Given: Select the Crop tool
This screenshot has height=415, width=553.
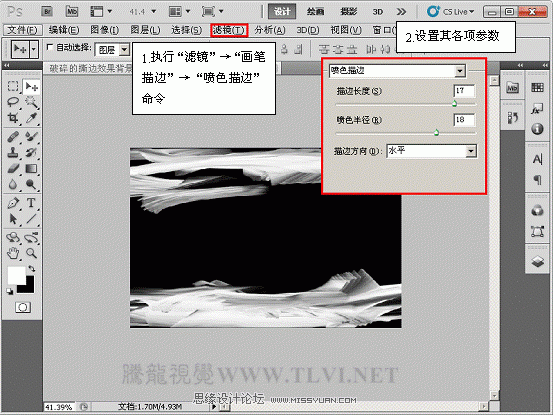Looking at the screenshot, I should tap(13, 118).
